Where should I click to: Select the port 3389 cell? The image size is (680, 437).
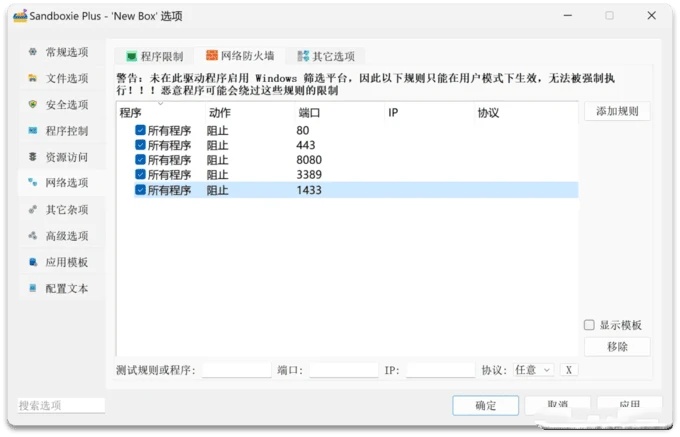[x=309, y=174]
